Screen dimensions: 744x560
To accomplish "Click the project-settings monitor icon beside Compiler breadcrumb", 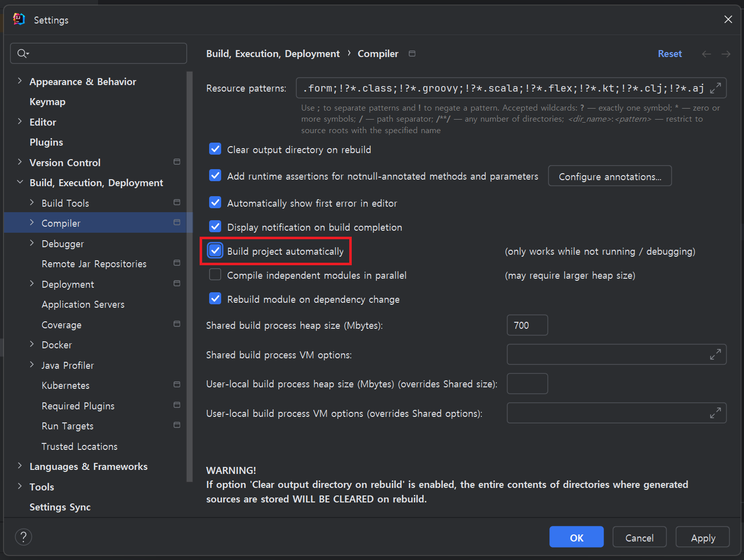I will pos(412,53).
